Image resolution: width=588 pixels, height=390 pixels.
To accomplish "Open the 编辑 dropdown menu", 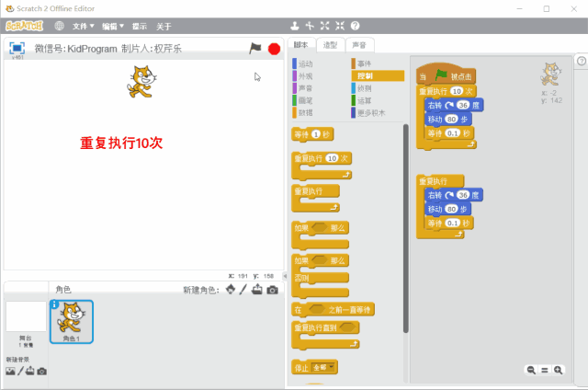I will 113,26.
